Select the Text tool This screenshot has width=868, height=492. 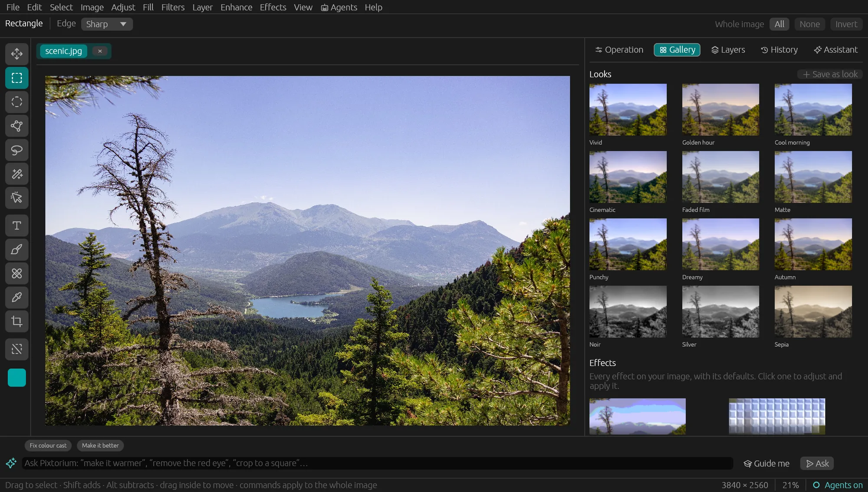pyautogui.click(x=17, y=226)
